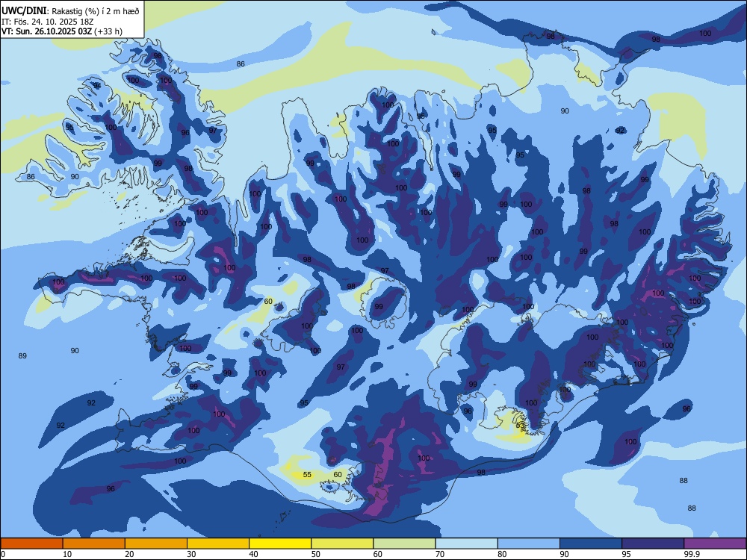This screenshot has width=747, height=560.
Task: Click the "63" value in the yellow area
Action: click(520, 426)
